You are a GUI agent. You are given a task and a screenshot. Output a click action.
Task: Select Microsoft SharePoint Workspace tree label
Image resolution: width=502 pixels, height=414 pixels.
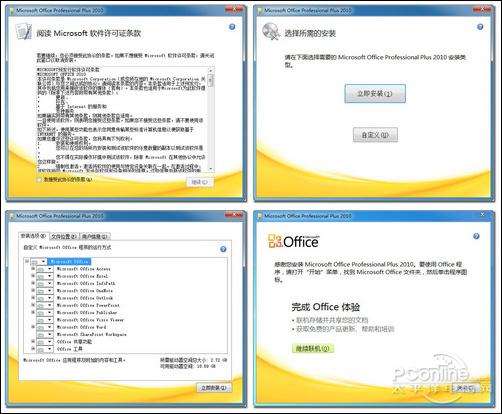(92, 334)
